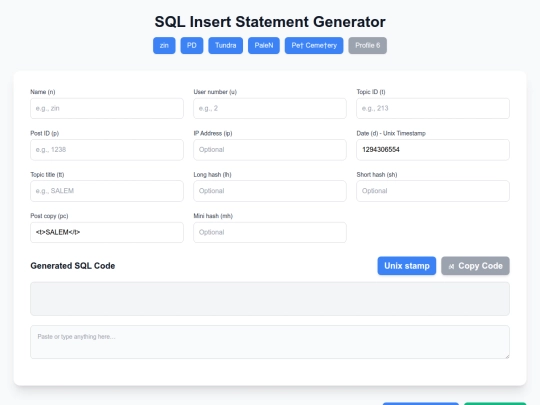Image resolution: width=540 pixels, height=405 pixels.
Task: Click the paste-or-type textarea
Action: (x=270, y=342)
